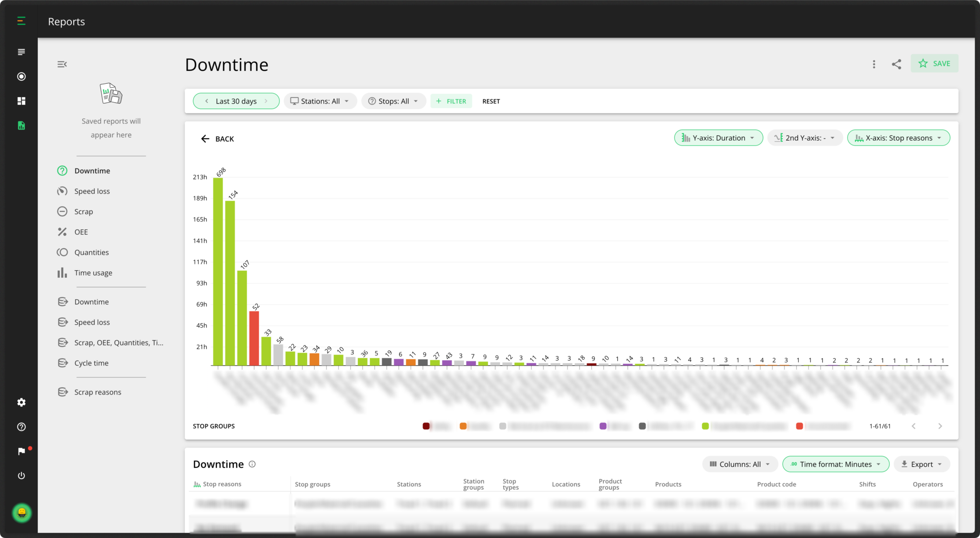Toggle the red stop group in legend
The height and width of the screenshot is (538, 980).
pyautogui.click(x=798, y=426)
